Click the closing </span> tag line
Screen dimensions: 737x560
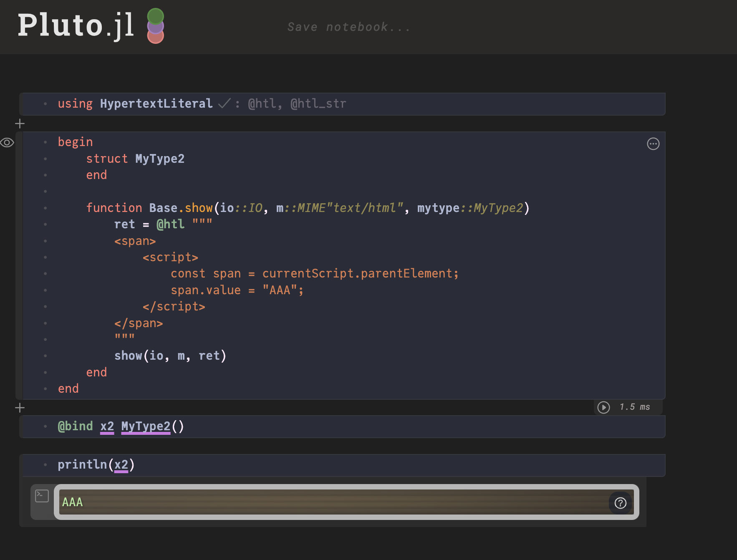pos(139,323)
